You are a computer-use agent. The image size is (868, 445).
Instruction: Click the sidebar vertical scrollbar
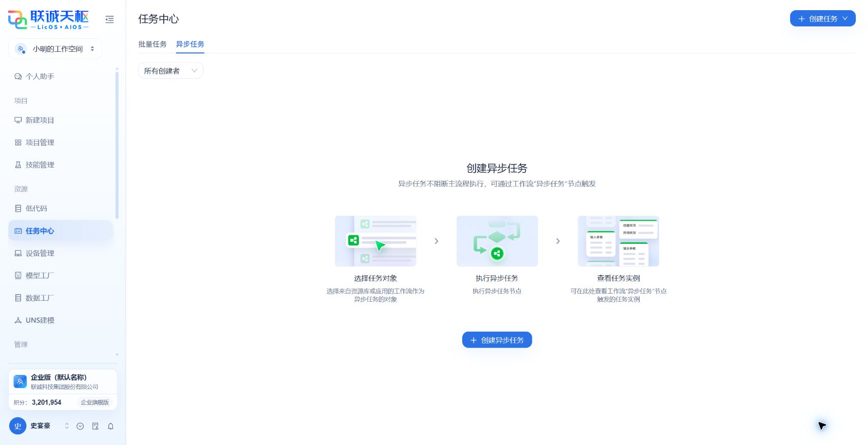(x=117, y=145)
